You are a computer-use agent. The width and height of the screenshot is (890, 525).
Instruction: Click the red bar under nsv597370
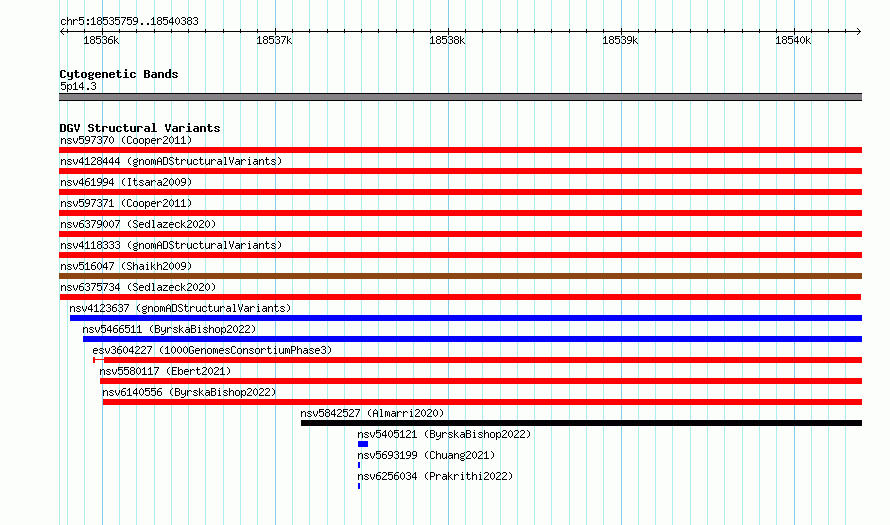460,150
